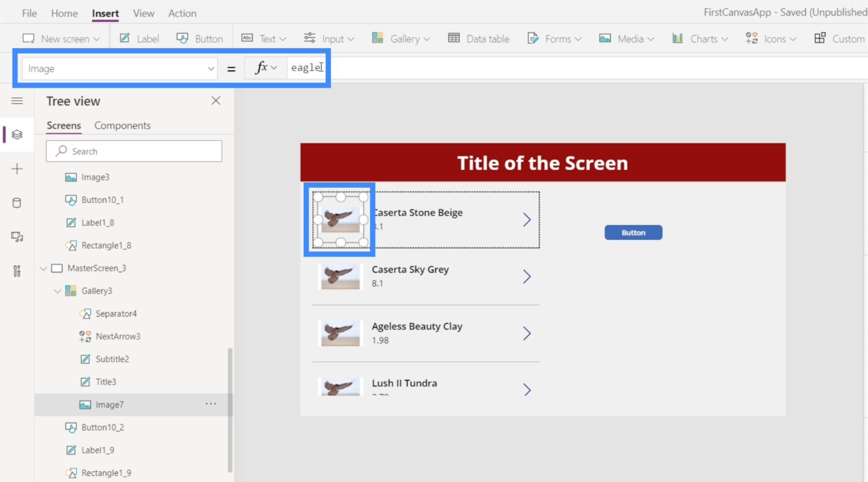Open the property selector showing Image
The width and height of the screenshot is (868, 482).
click(x=120, y=69)
